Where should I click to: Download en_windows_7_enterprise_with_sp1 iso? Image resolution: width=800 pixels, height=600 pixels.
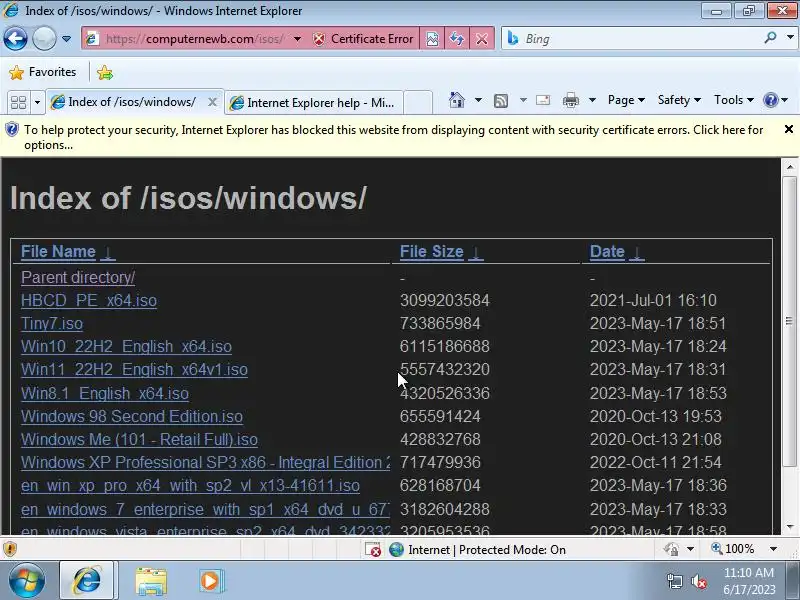tap(205, 509)
